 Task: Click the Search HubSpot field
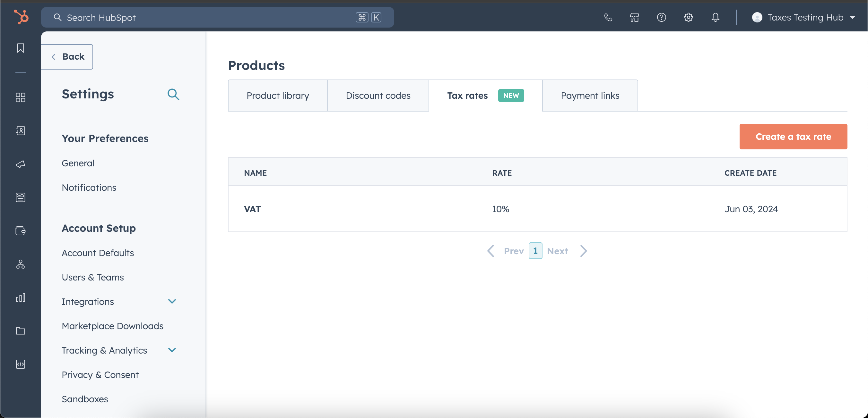pos(202,18)
